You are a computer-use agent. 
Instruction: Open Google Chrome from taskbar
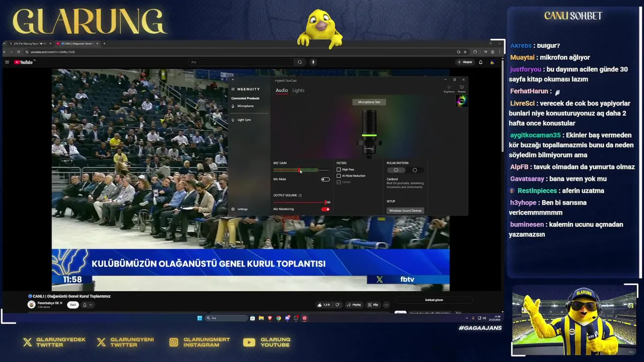[278, 318]
